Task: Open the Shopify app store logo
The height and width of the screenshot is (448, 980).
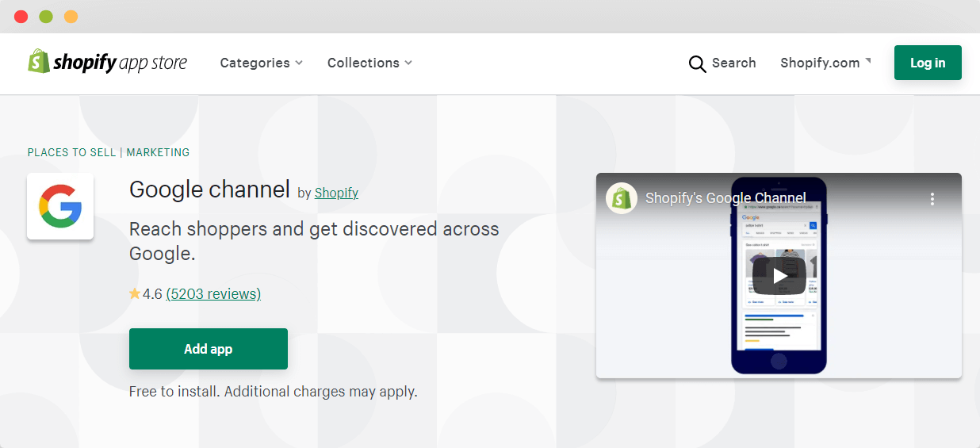Action: (x=108, y=62)
